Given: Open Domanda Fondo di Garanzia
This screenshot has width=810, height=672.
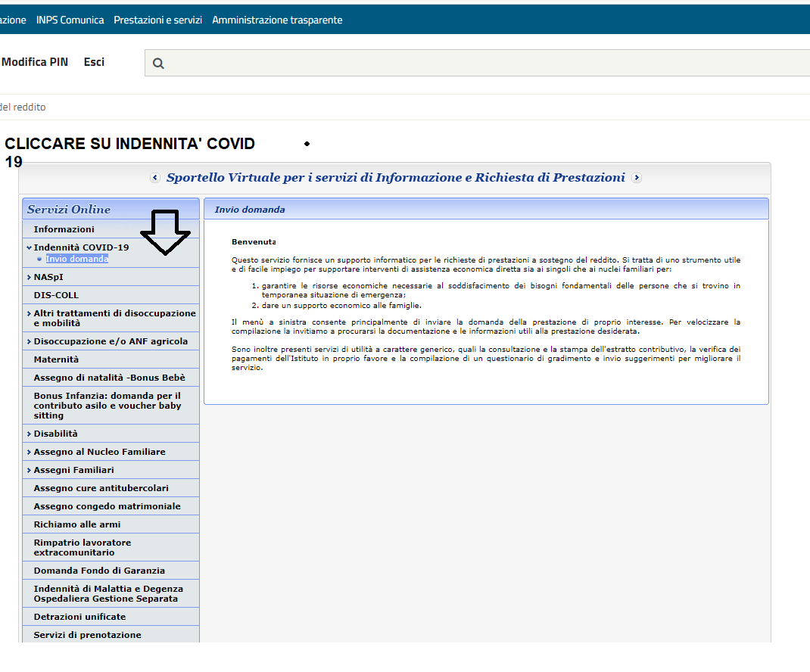Looking at the screenshot, I should pos(99,571).
